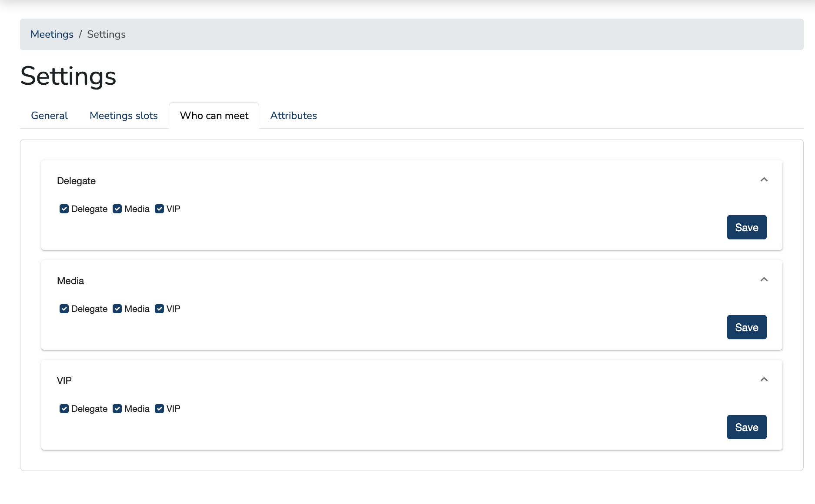815x504 pixels.
Task: Collapse the Delegate section chevron
Action: (764, 180)
